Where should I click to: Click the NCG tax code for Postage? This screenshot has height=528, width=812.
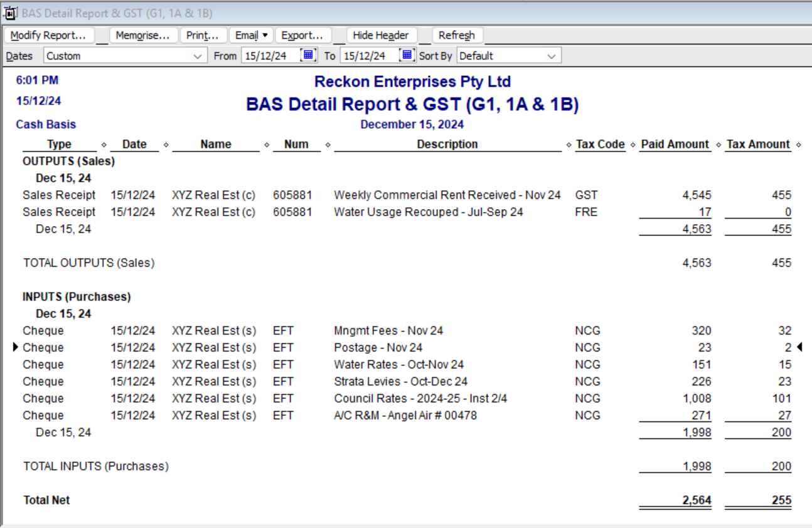coord(587,348)
